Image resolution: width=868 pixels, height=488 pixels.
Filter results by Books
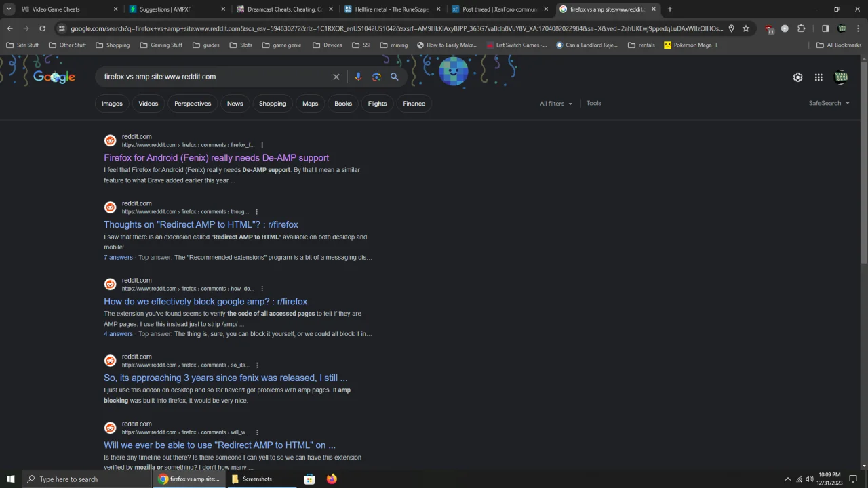tap(343, 104)
